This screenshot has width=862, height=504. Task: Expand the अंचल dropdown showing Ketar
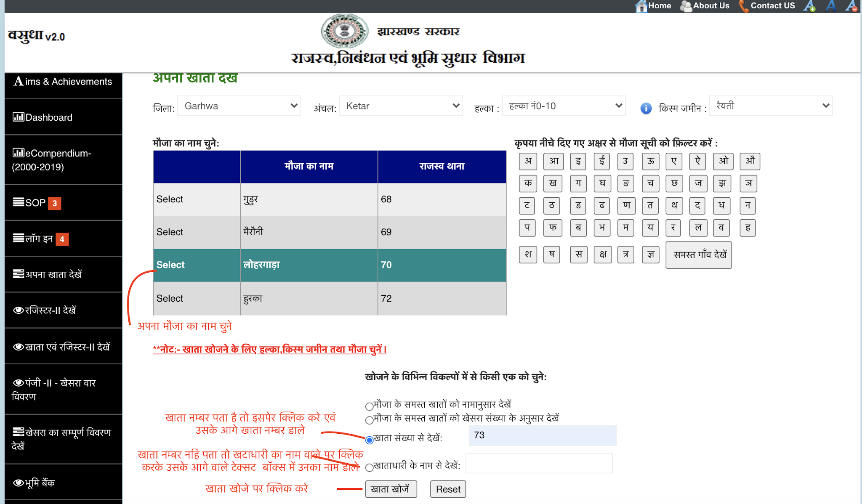click(x=401, y=106)
